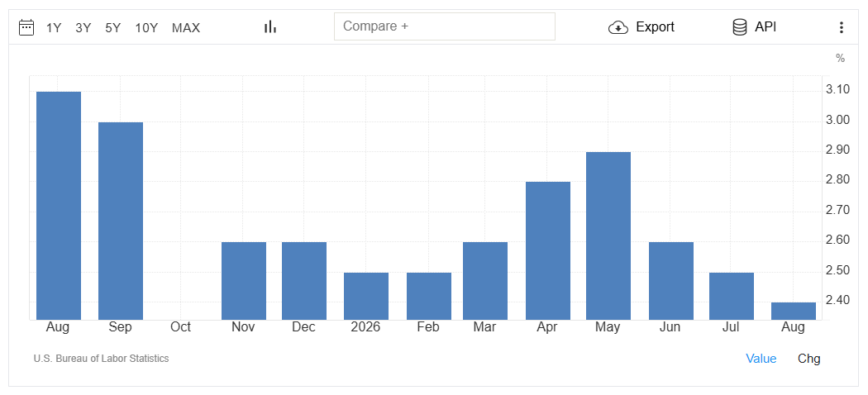Image resolution: width=868 pixels, height=395 pixels.
Task: Click the 2.70 y-axis value
Action: click(838, 210)
